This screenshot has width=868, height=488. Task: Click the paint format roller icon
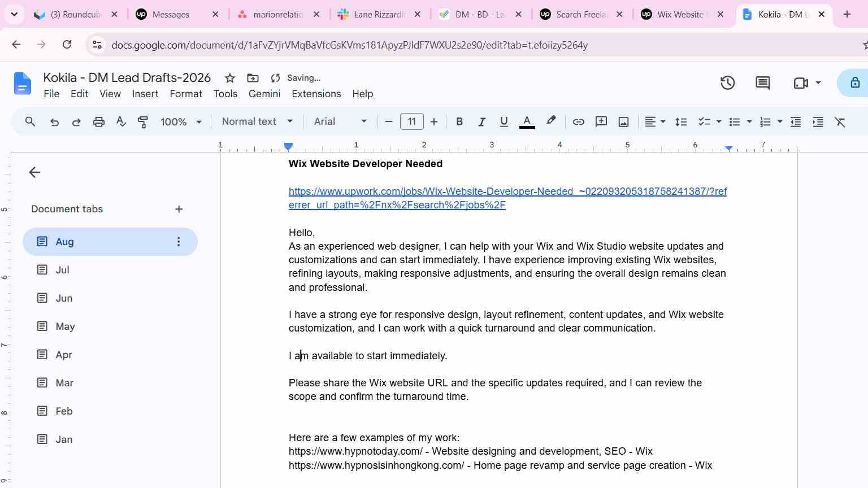[x=143, y=121]
